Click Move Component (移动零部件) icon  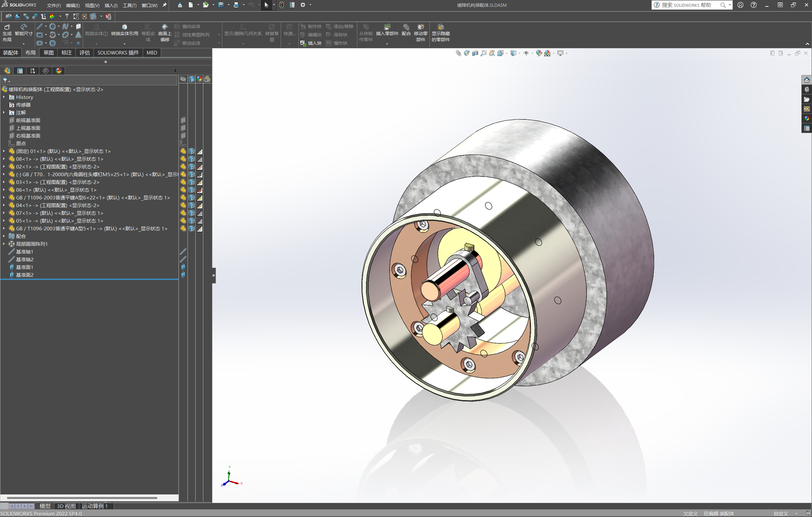point(421,27)
